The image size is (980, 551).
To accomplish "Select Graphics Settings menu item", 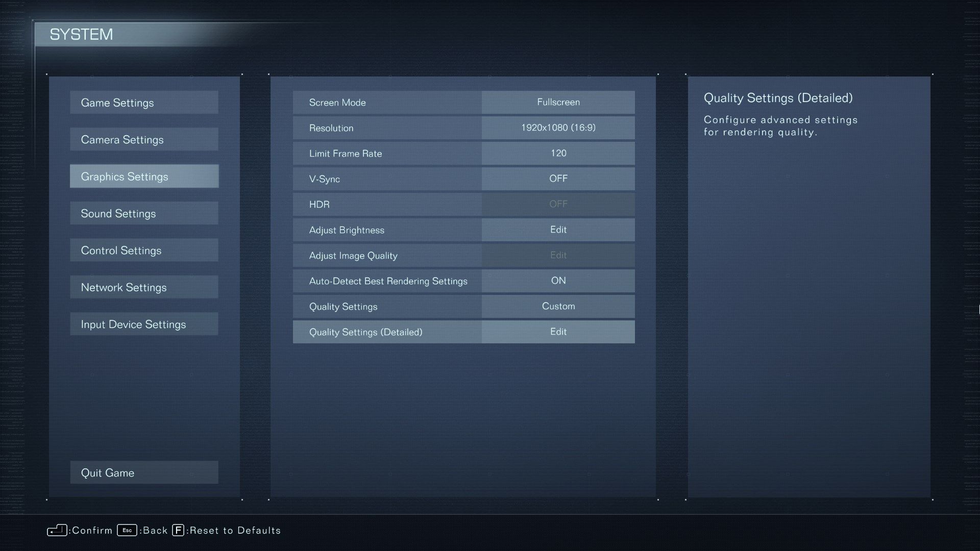I will pyautogui.click(x=145, y=176).
